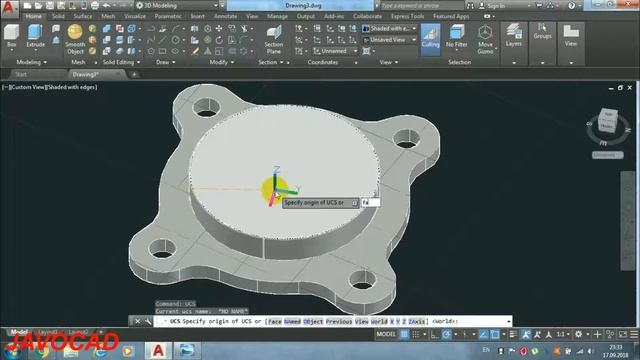The height and width of the screenshot is (360, 640).
Task: Open annotation scale 1:1 dropdown
Action: pos(564,334)
